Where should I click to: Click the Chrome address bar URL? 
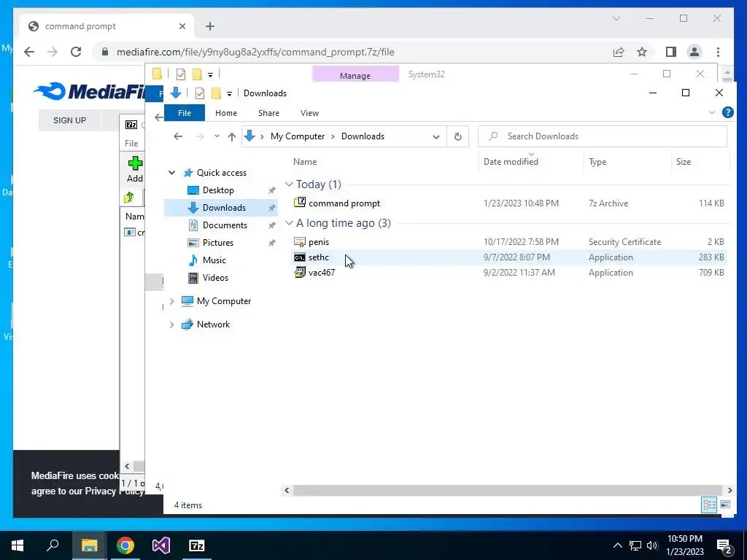pos(255,52)
